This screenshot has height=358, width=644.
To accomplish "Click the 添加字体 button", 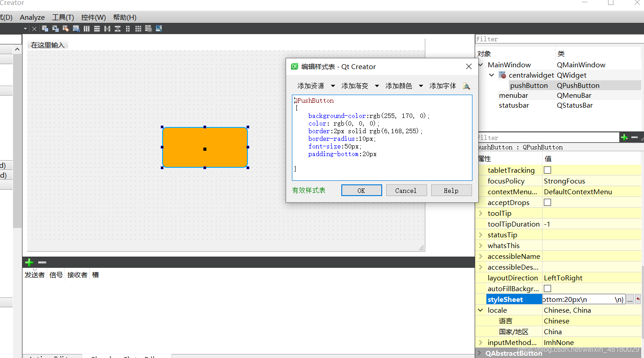I will pos(443,86).
